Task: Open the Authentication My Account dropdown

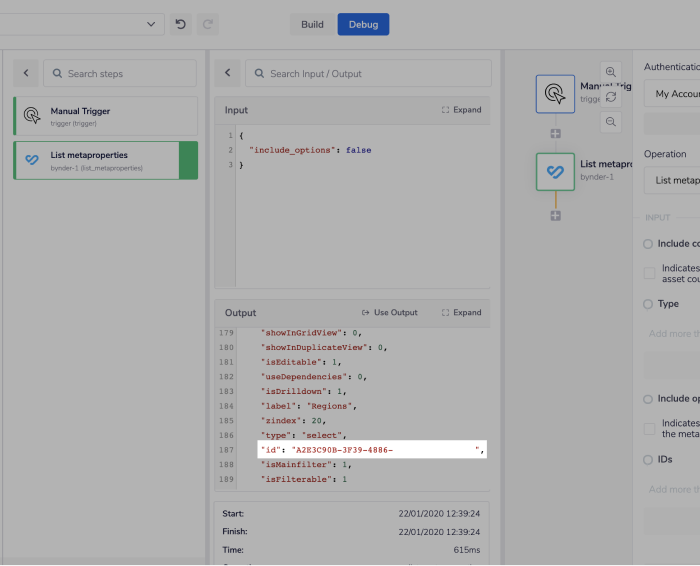Action: pyautogui.click(x=672, y=94)
